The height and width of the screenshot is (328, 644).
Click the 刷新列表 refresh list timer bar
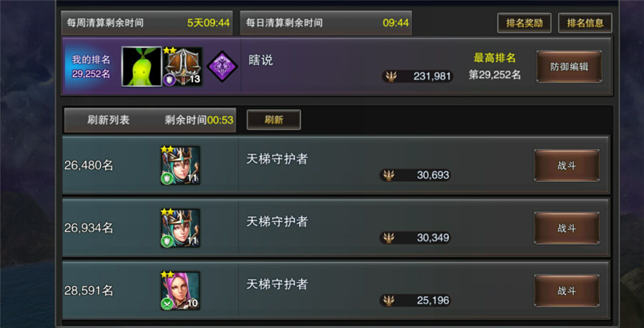[150, 120]
